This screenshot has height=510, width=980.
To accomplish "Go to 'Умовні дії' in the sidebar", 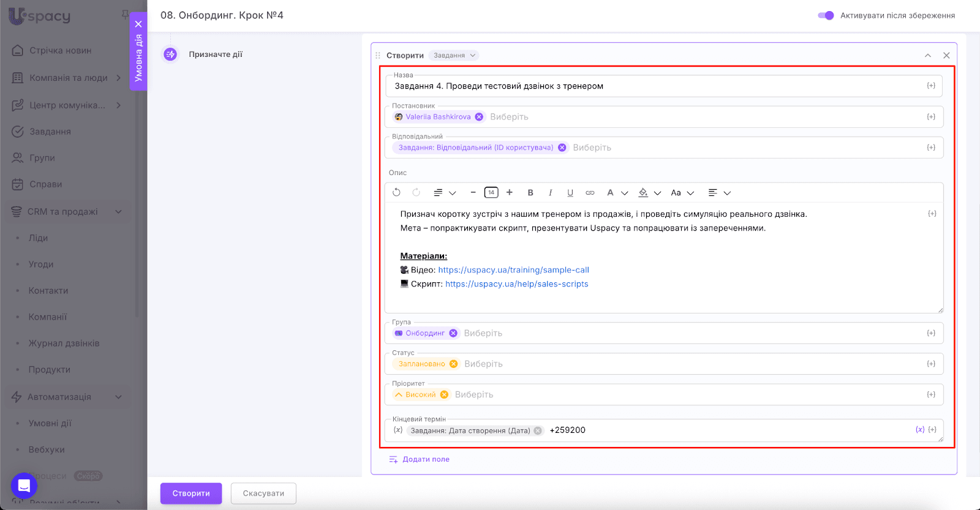I will coord(50,423).
